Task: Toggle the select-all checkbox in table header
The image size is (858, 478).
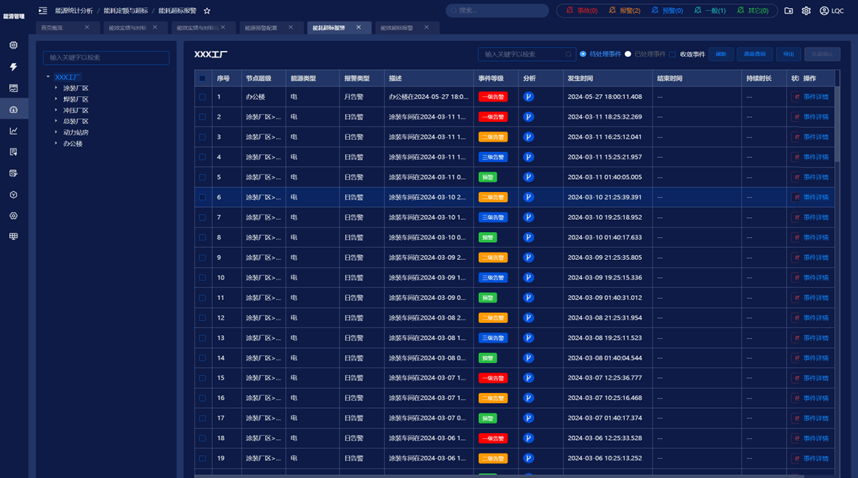Action: [x=202, y=78]
